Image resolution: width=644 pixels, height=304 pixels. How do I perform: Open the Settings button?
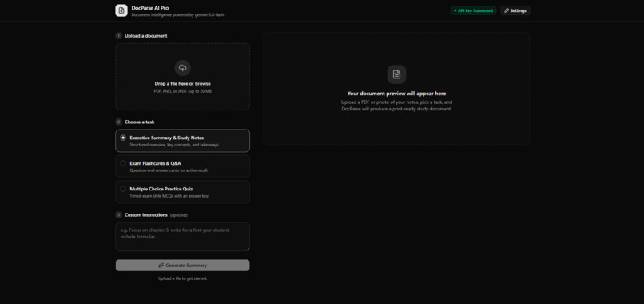pyautogui.click(x=515, y=10)
